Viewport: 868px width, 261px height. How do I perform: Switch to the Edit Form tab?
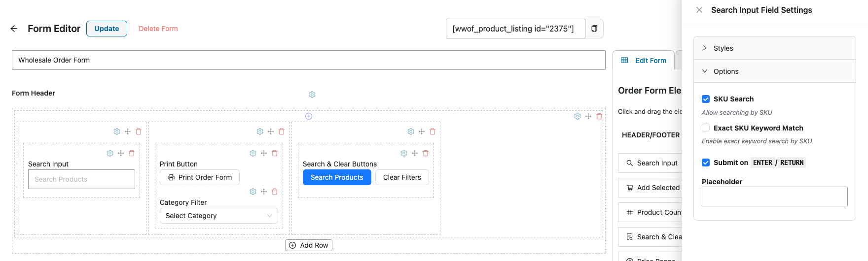[644, 61]
